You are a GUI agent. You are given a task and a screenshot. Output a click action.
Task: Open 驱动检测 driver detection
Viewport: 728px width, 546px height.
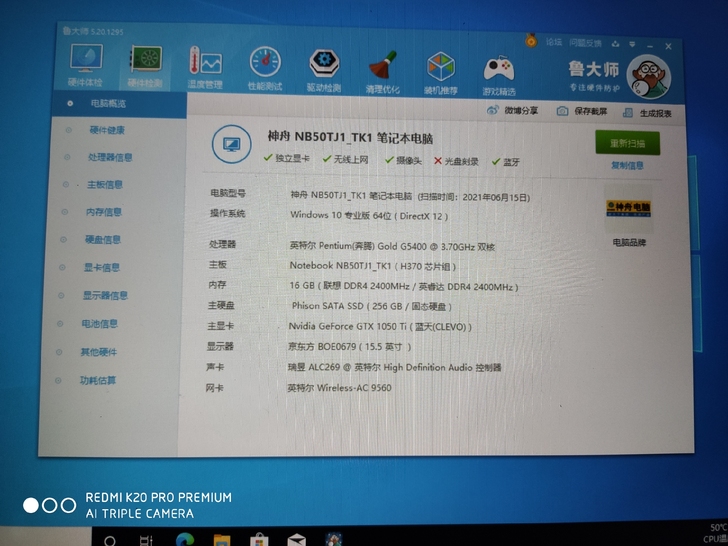324,70
